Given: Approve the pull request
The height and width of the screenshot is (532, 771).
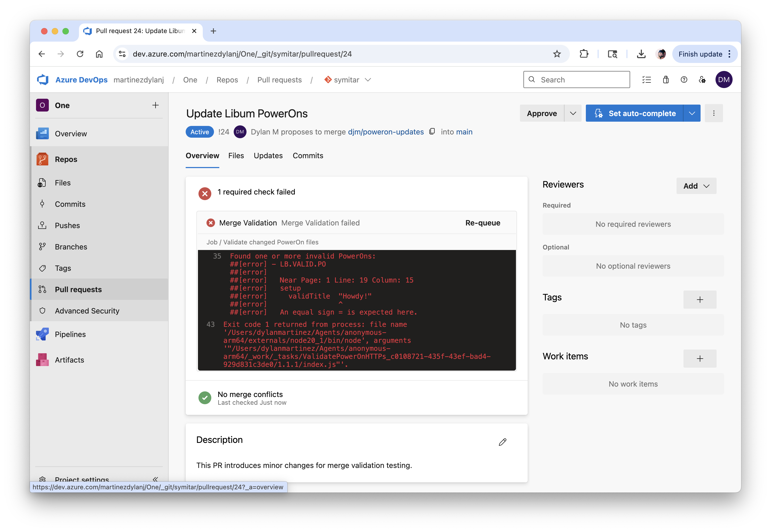Looking at the screenshot, I should pos(542,113).
